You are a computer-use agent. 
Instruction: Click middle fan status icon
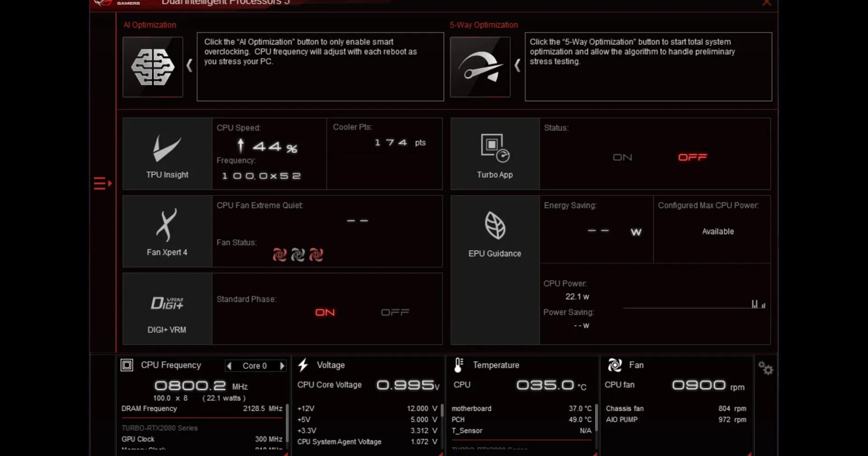tap(298, 255)
